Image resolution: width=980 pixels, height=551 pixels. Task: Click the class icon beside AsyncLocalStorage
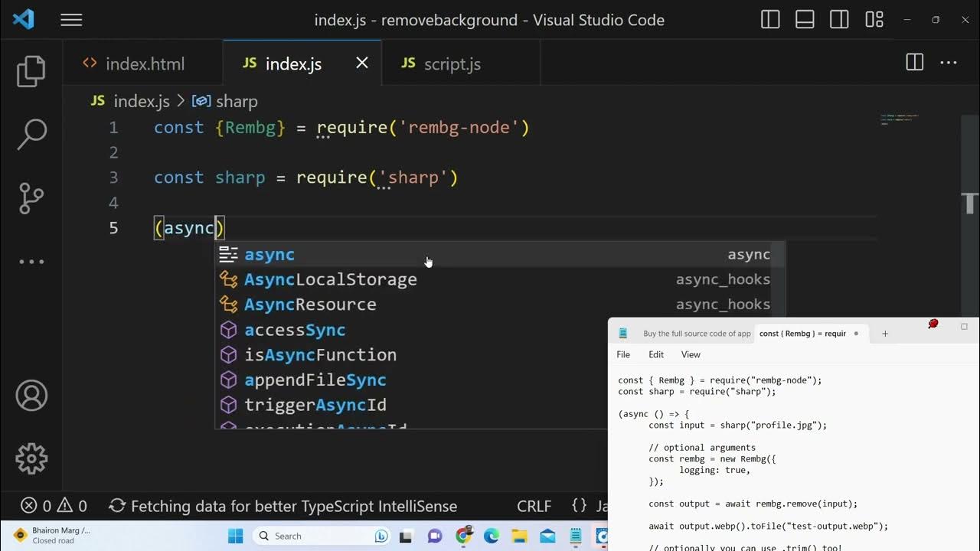[228, 279]
